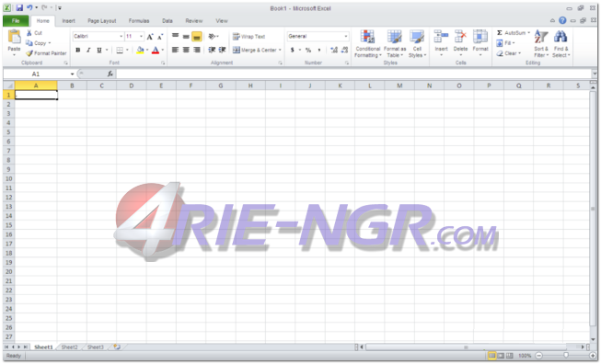This screenshot has height=364, width=601.
Task: Click Insert cells button in Cells group
Action: 441,43
